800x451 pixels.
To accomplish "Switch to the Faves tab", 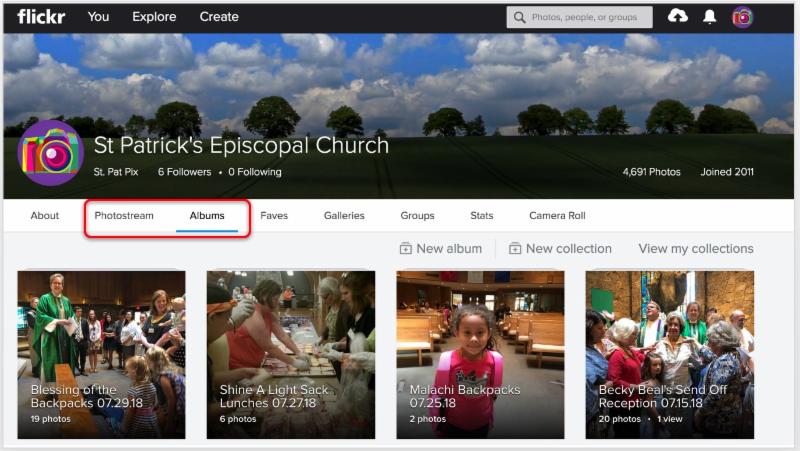I will pos(274,215).
